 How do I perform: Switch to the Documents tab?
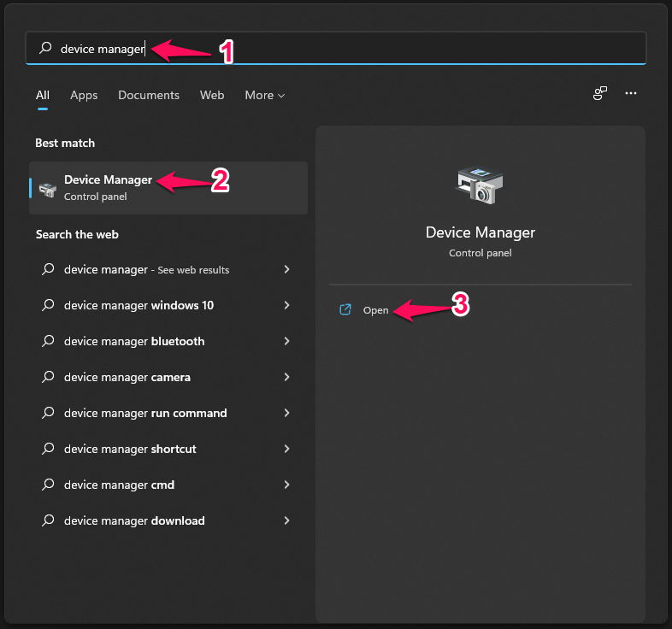tap(149, 95)
